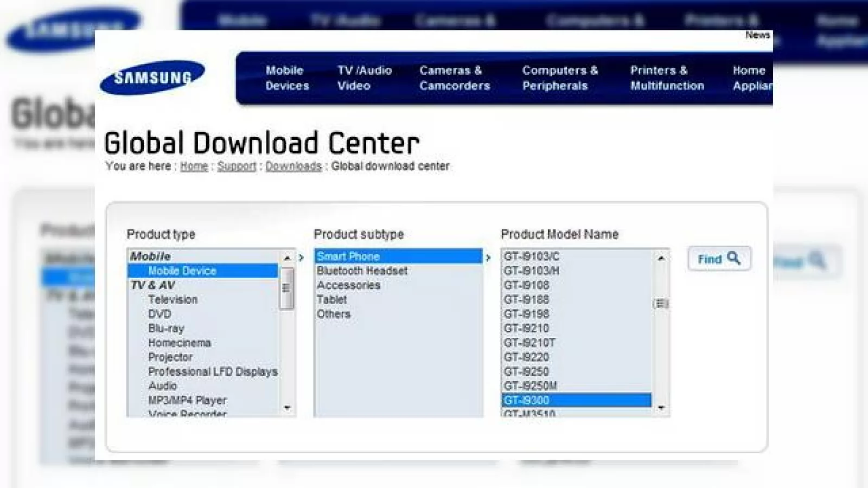The width and height of the screenshot is (868, 488).
Task: Select DVD product type
Action: pyautogui.click(x=159, y=314)
